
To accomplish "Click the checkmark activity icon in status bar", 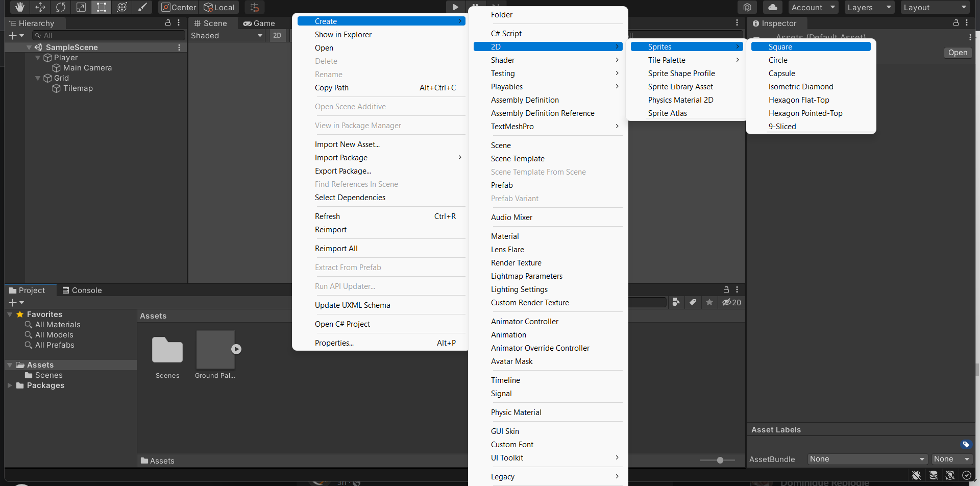I will [967, 475].
